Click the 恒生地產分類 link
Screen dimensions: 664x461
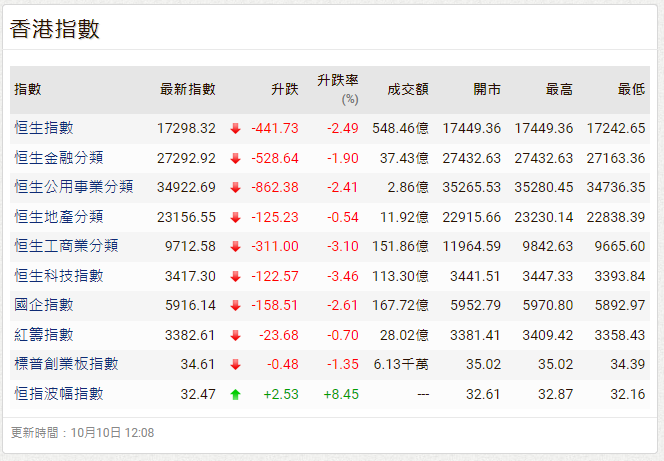(59, 216)
